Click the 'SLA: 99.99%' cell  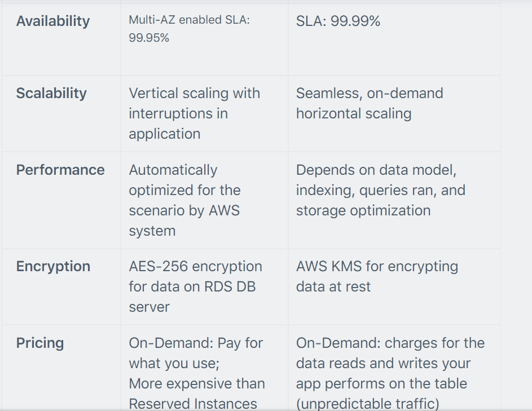point(338,21)
